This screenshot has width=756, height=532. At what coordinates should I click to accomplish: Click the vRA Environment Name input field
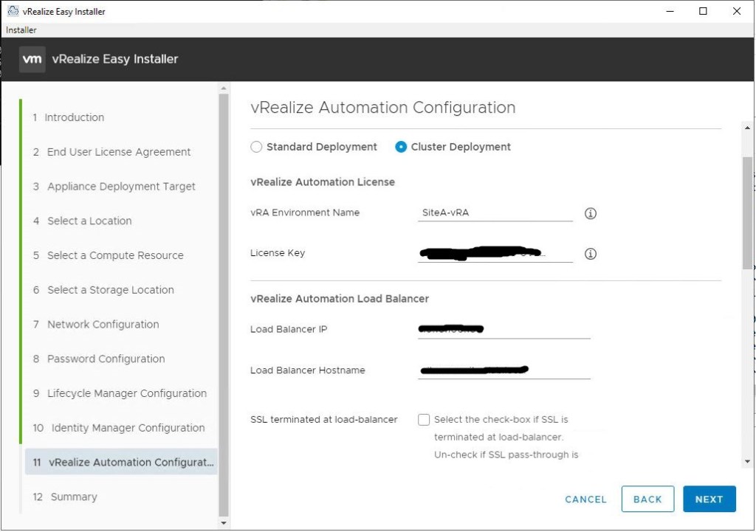(x=495, y=213)
